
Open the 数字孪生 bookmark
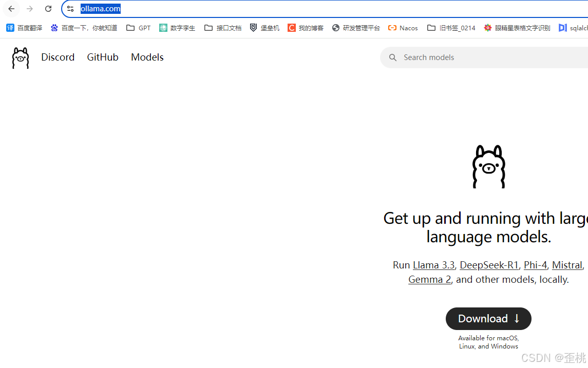[177, 28]
